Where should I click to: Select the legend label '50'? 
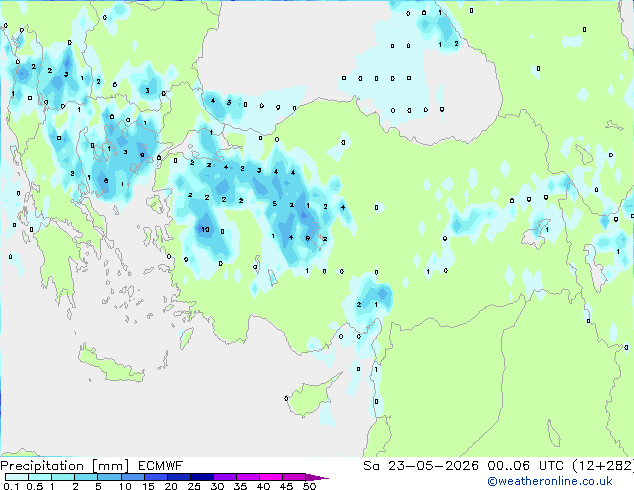310,486
